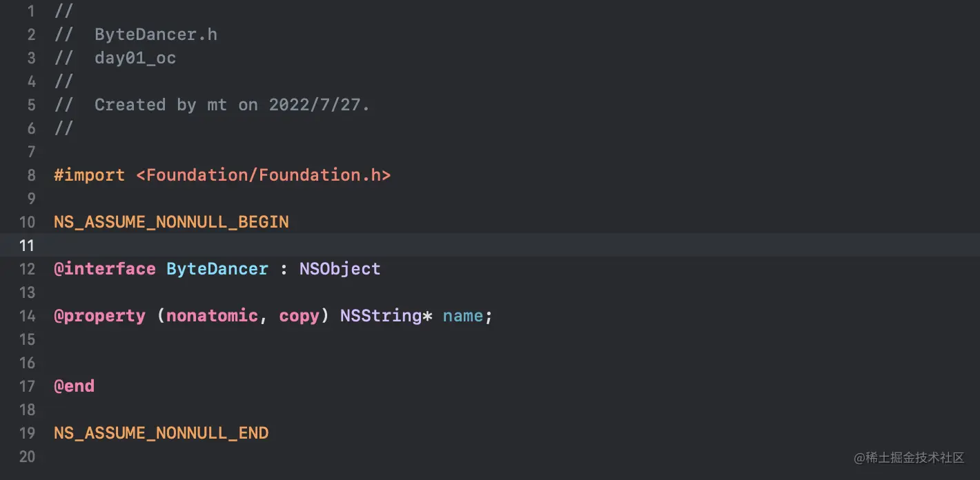Click line number 11 in the gutter

pos(27,245)
